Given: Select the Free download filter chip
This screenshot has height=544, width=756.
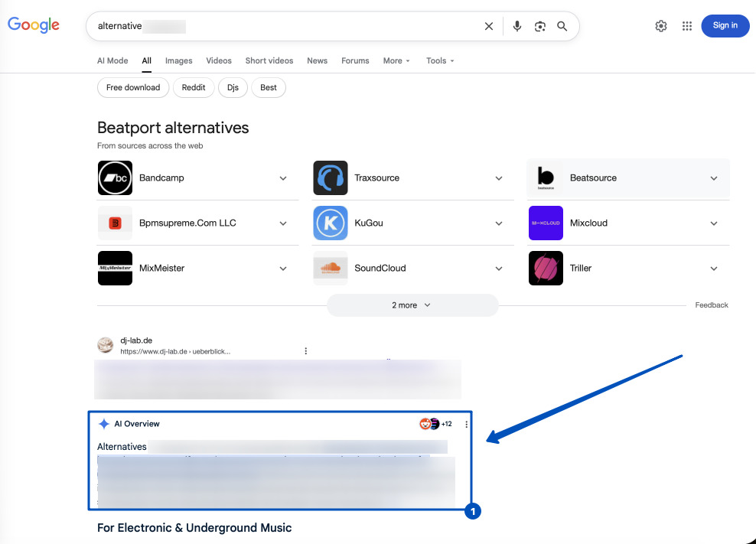Looking at the screenshot, I should pyautogui.click(x=133, y=87).
